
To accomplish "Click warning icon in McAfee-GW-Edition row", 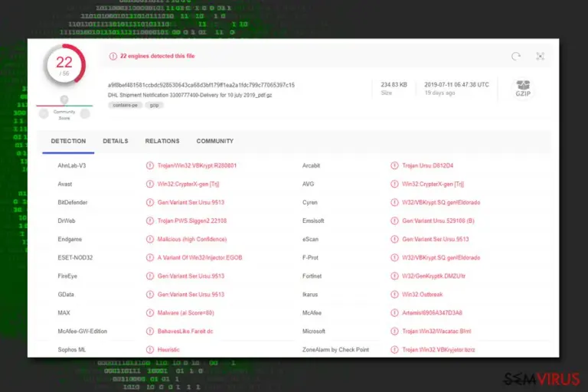I will (x=149, y=331).
